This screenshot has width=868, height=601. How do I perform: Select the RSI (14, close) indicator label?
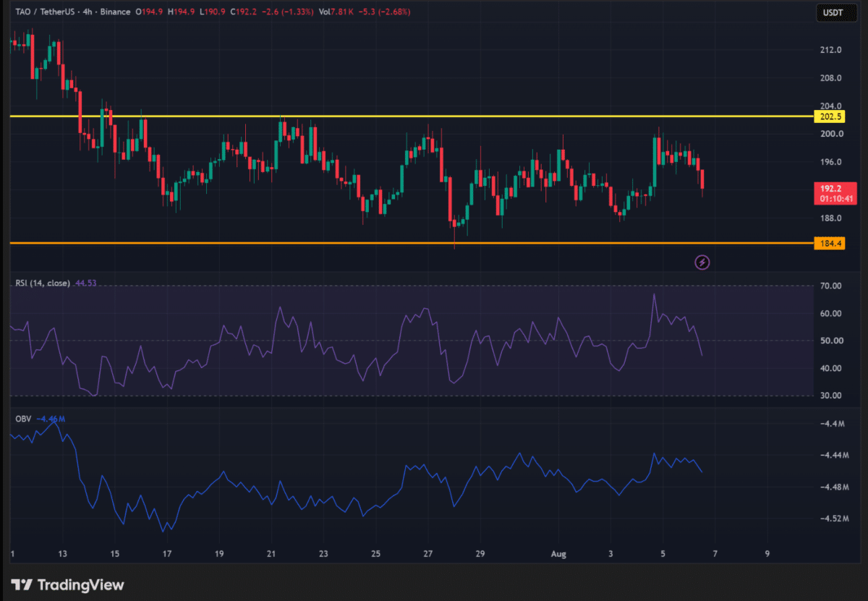(x=43, y=284)
